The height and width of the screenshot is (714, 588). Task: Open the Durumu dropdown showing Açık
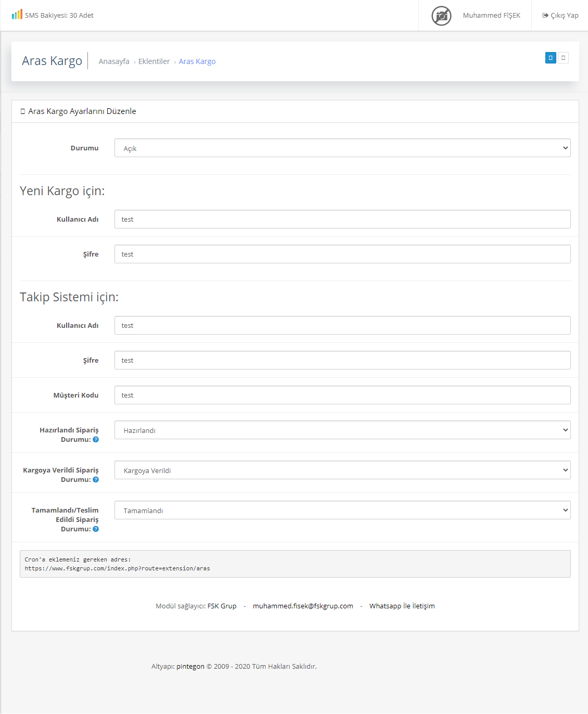coord(342,148)
